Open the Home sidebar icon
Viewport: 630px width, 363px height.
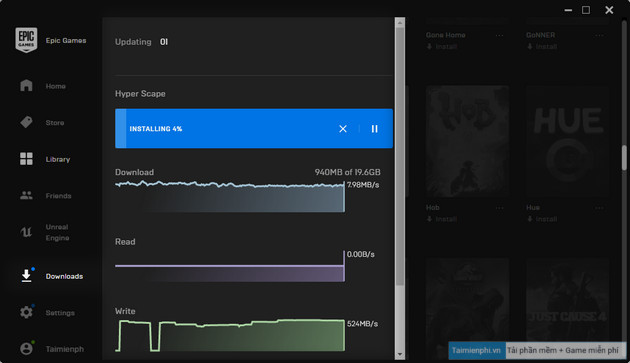26,86
